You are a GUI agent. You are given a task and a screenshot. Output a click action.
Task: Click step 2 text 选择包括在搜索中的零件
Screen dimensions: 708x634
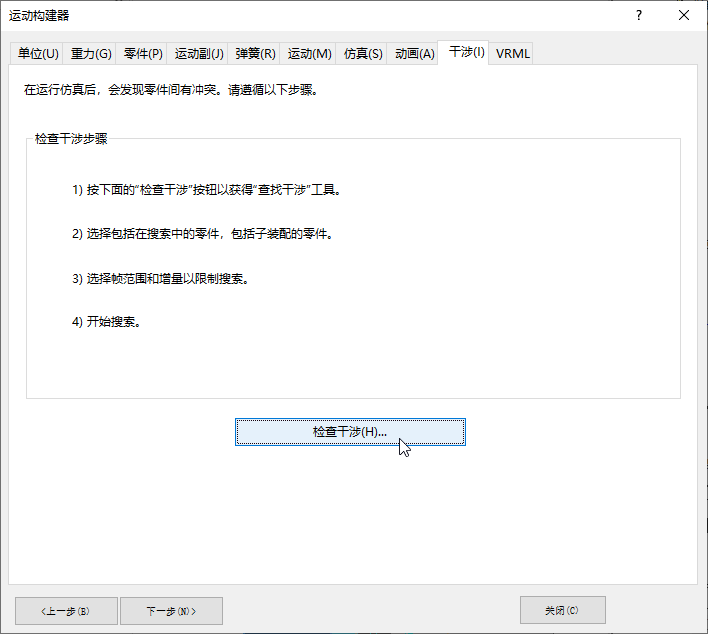point(203,234)
